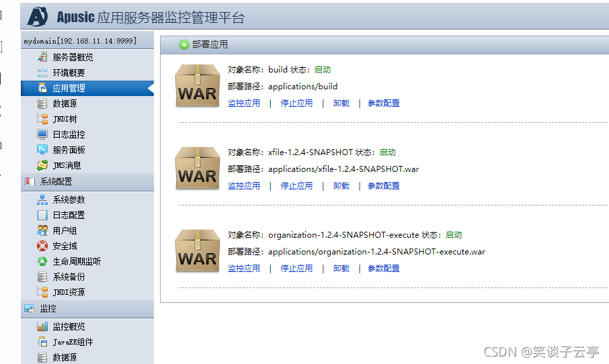Click the path applications/xfile-1.2.4-SNAPSHOT.war
Screen dimensions: 609x364
click(x=343, y=169)
